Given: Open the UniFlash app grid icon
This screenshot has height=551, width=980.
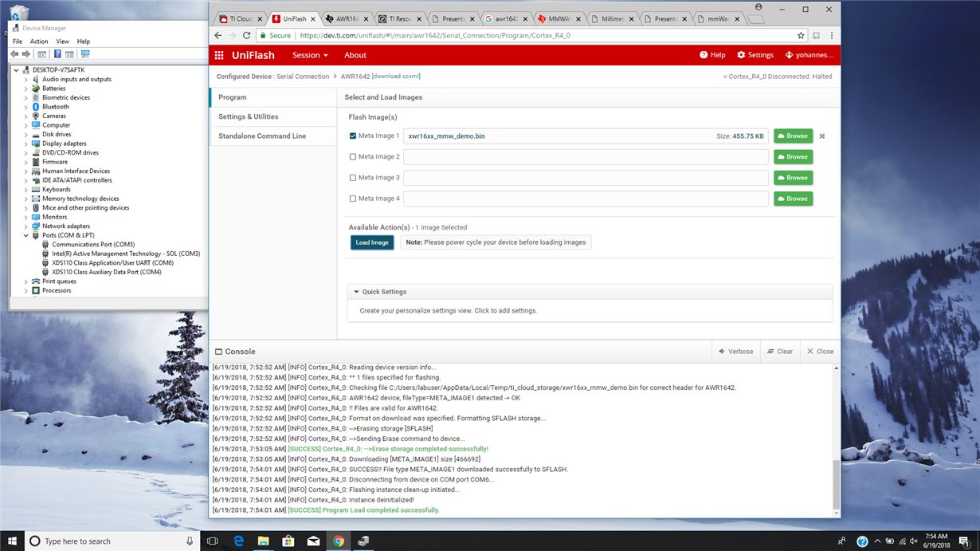Looking at the screenshot, I should 219,55.
